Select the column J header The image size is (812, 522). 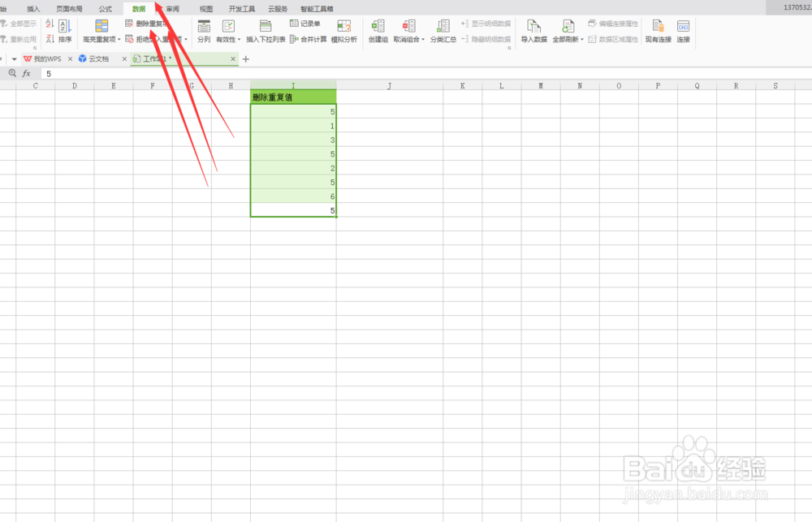[x=390, y=85]
